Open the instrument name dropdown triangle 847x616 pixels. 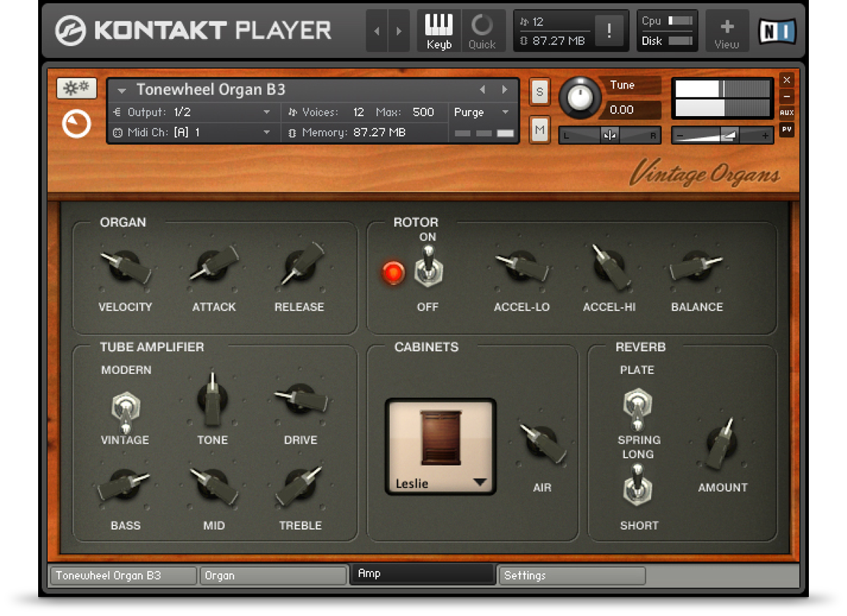click(x=121, y=90)
